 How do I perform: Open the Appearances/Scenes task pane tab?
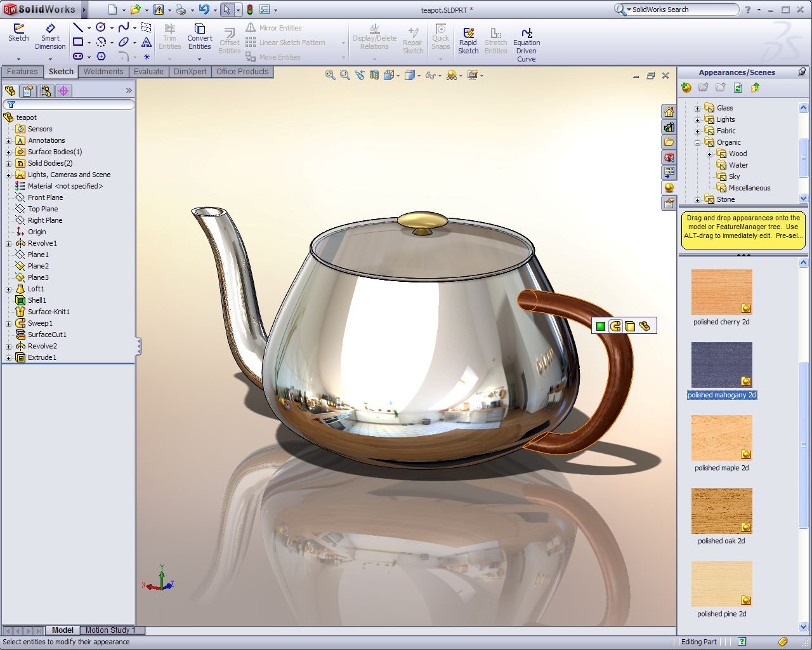pos(669,189)
